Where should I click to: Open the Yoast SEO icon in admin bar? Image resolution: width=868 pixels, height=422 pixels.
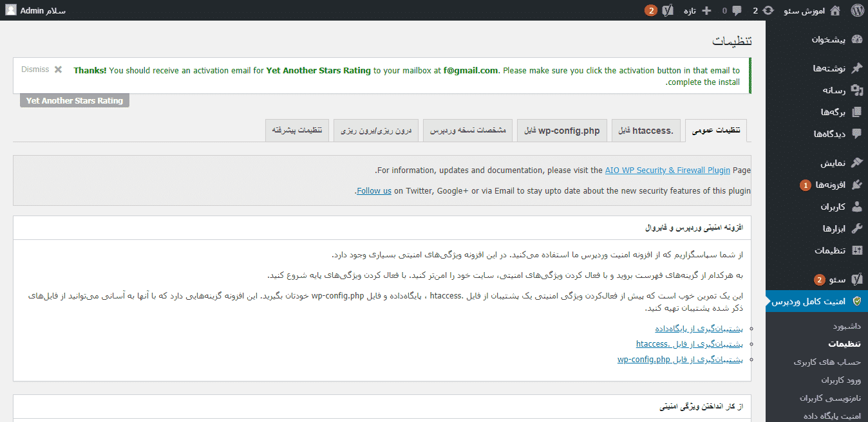point(668,10)
